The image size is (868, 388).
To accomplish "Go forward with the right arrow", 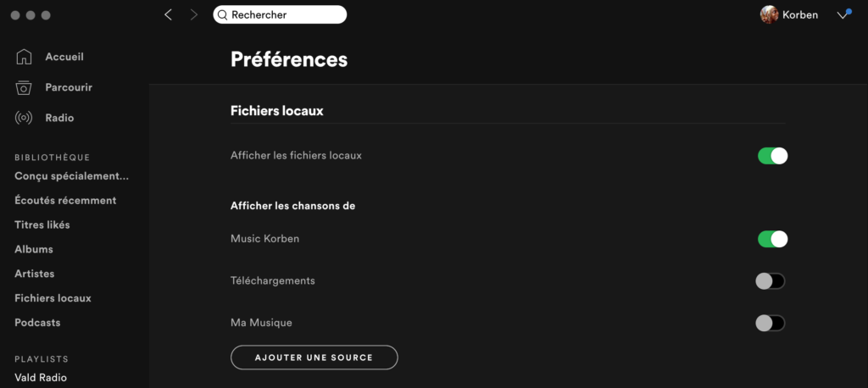I will (194, 15).
